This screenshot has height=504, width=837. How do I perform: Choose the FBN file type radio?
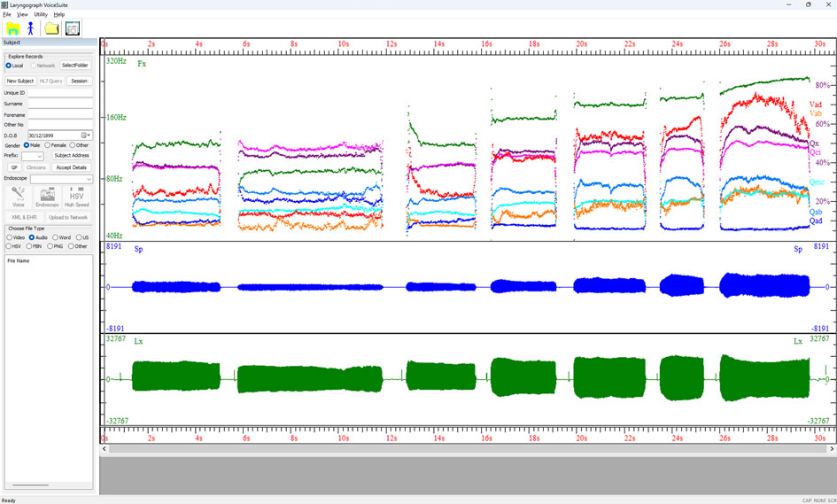pyautogui.click(x=28, y=246)
